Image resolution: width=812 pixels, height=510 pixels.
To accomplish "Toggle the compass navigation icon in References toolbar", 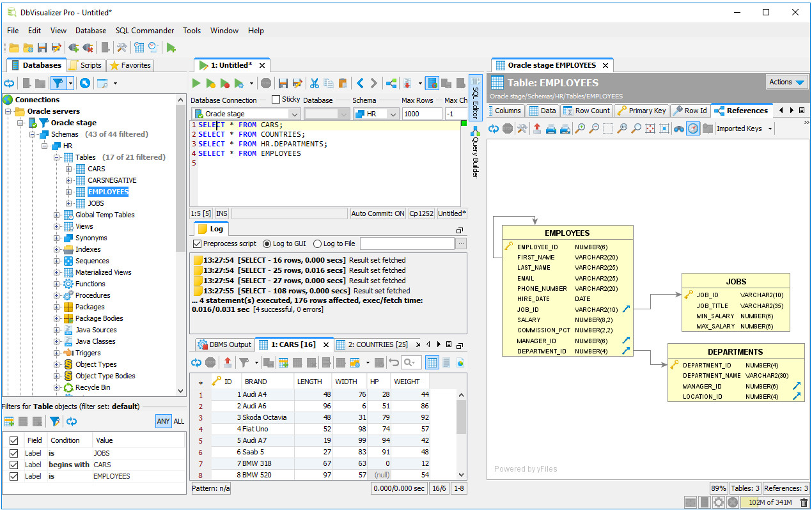I will [693, 128].
